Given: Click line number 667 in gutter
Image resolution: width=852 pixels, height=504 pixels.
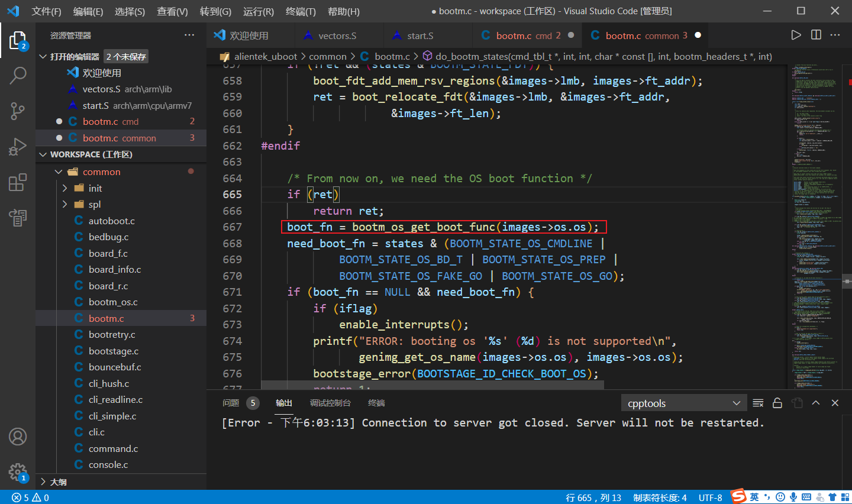Looking at the screenshot, I should (x=232, y=227).
